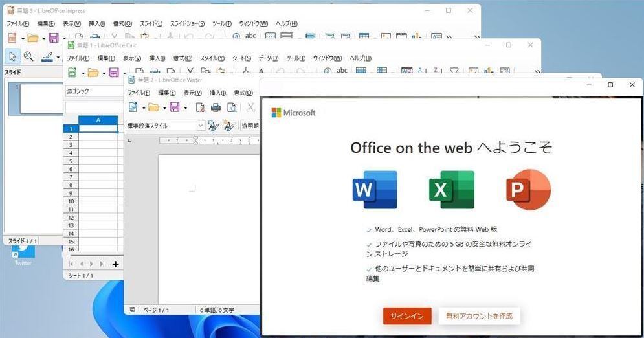Click tab stop marker on Writer ruler
The image size is (644, 338).
coord(129,141)
